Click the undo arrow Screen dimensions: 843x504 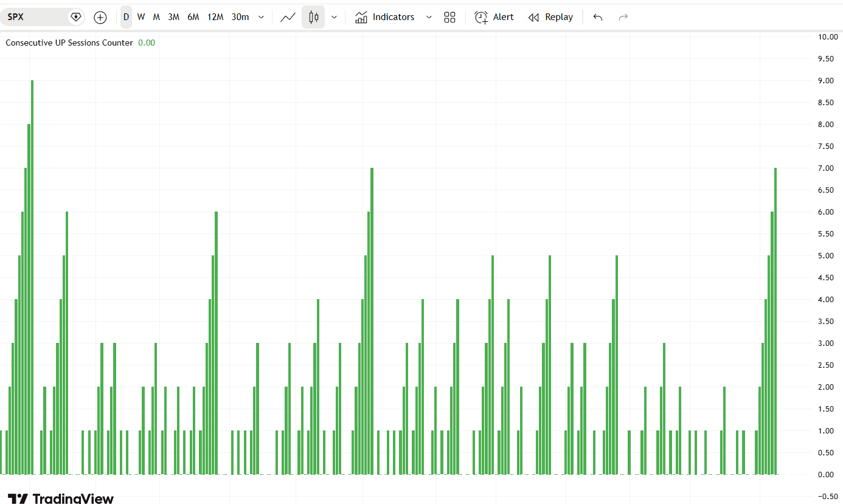(x=597, y=17)
